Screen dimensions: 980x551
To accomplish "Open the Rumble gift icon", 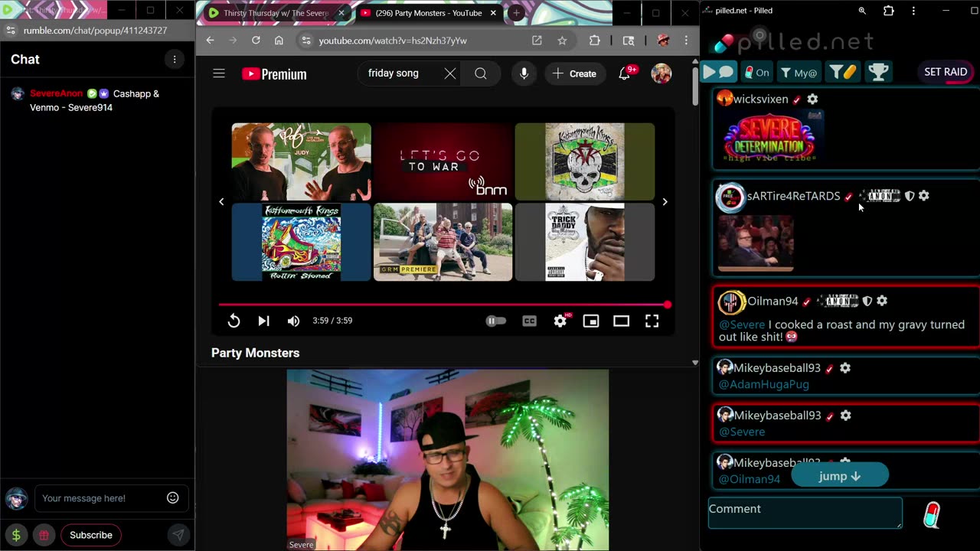I will coord(44,535).
